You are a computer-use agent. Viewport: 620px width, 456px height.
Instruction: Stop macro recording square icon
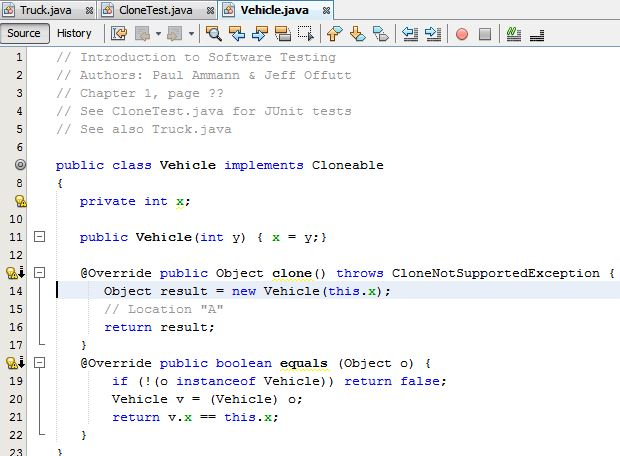pyautogui.click(x=485, y=34)
